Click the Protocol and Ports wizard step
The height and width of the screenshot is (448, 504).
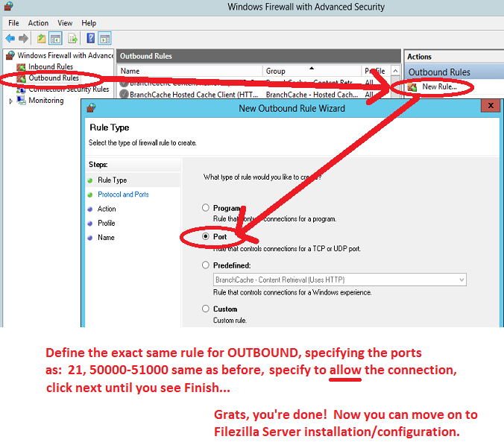click(x=123, y=195)
